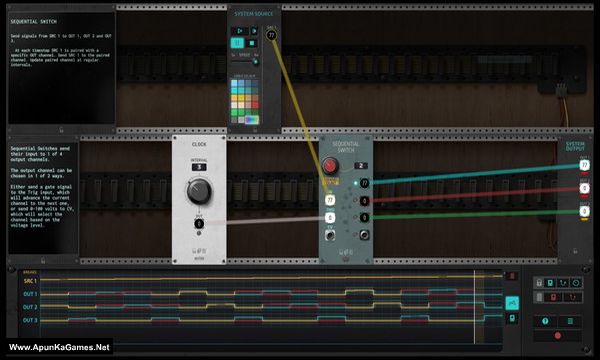Click the icons at the Sequential Switch's bottom
This screenshot has height=360, width=600.
pos(346,252)
